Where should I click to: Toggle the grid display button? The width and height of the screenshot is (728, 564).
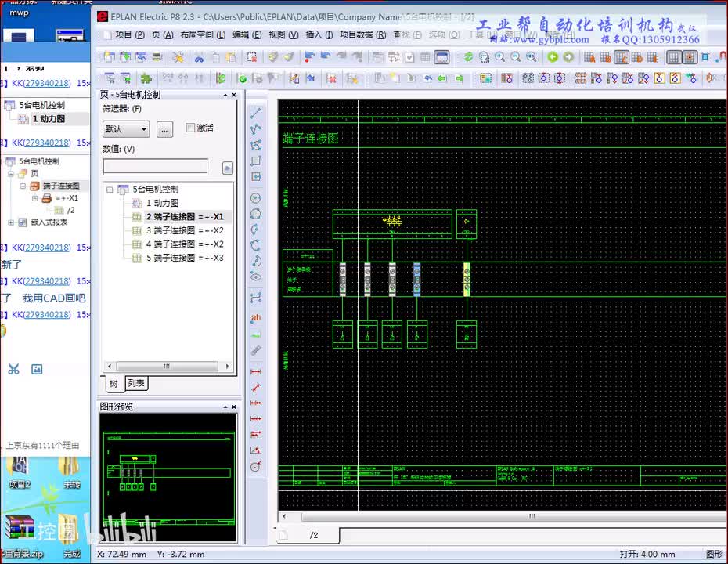point(674,57)
